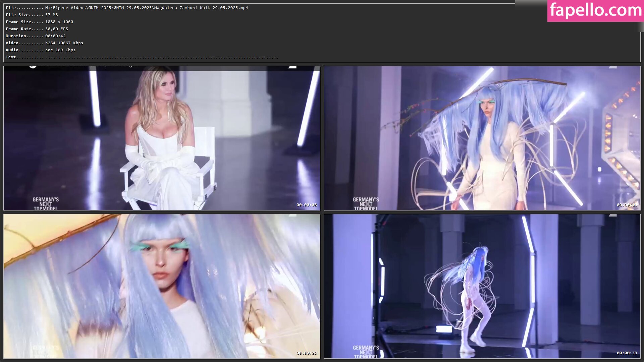Click the 00:00:33 timestamp label
This screenshot has height=362, width=644.
click(x=627, y=353)
